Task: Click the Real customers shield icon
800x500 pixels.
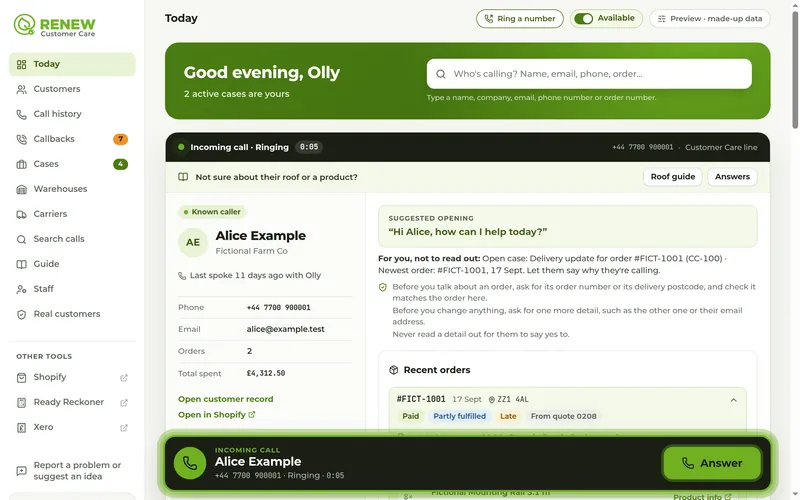Action: pyautogui.click(x=21, y=314)
